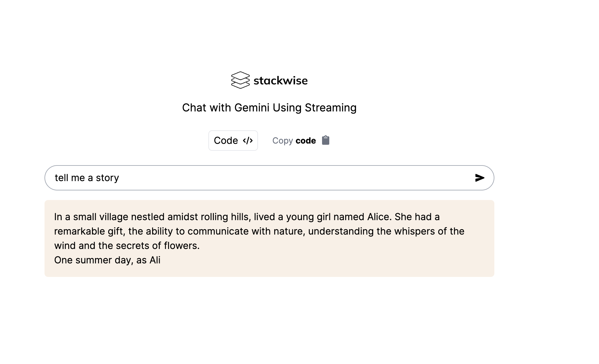Viewport: 599px width, 364px height.
Task: Click the first response line starting 'In a small village'
Action: click(x=247, y=217)
